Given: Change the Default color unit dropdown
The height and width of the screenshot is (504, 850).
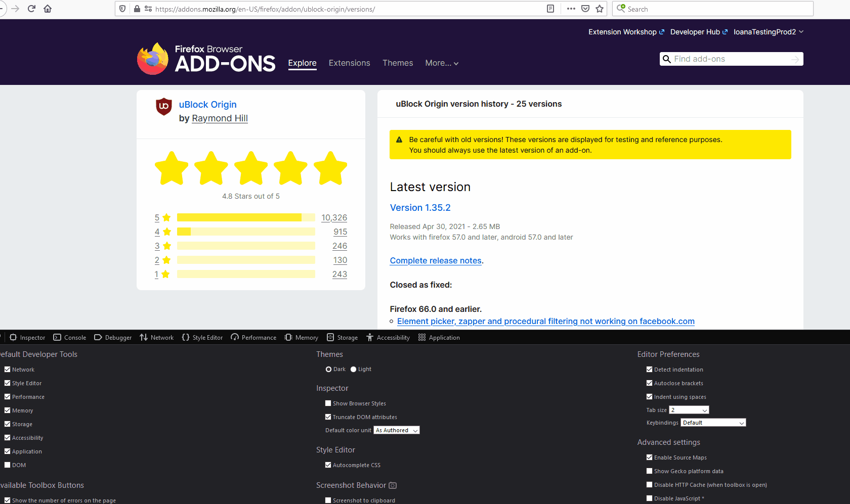Looking at the screenshot, I should pos(396,430).
